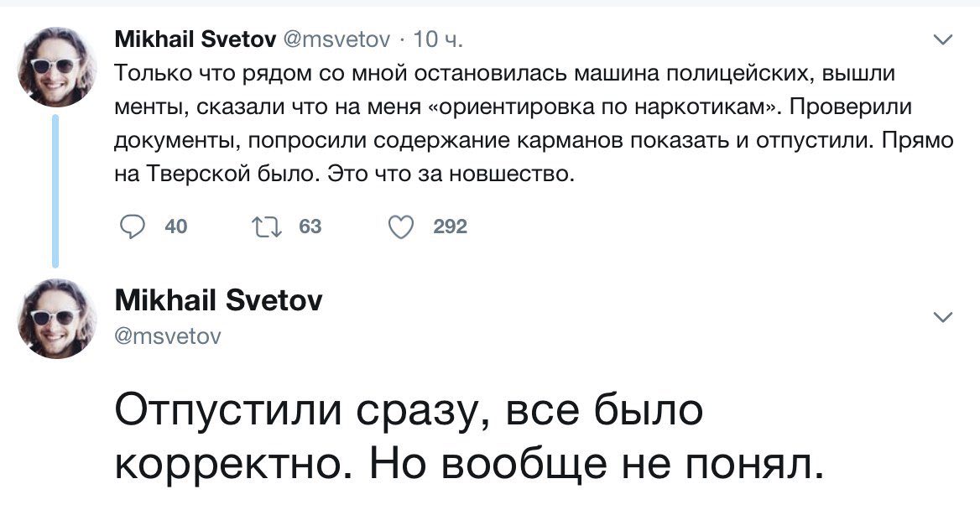Click the word "документы" in first tweet
The image size is (980, 510).
click(172, 142)
